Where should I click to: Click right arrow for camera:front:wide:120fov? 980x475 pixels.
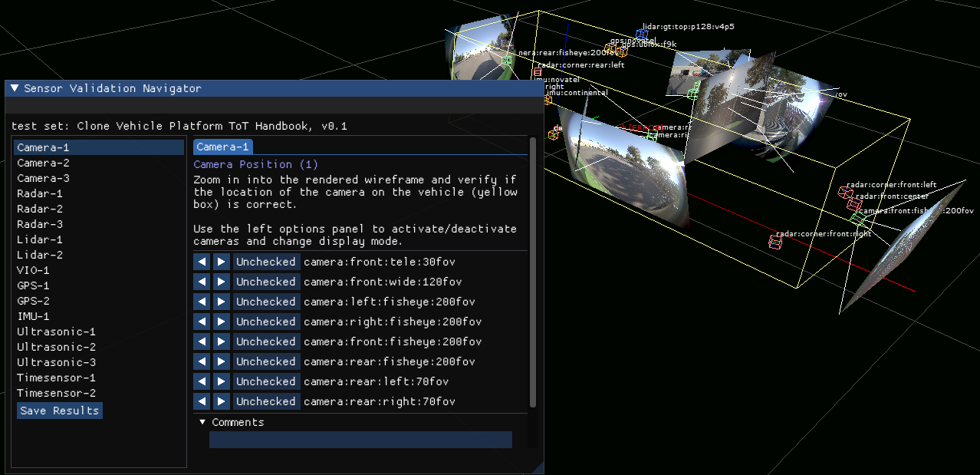point(221,282)
